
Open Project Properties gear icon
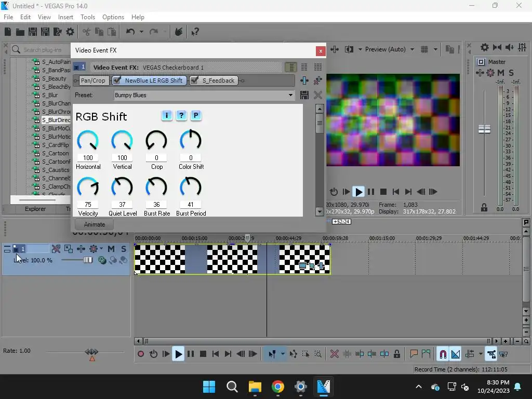(x=70, y=32)
